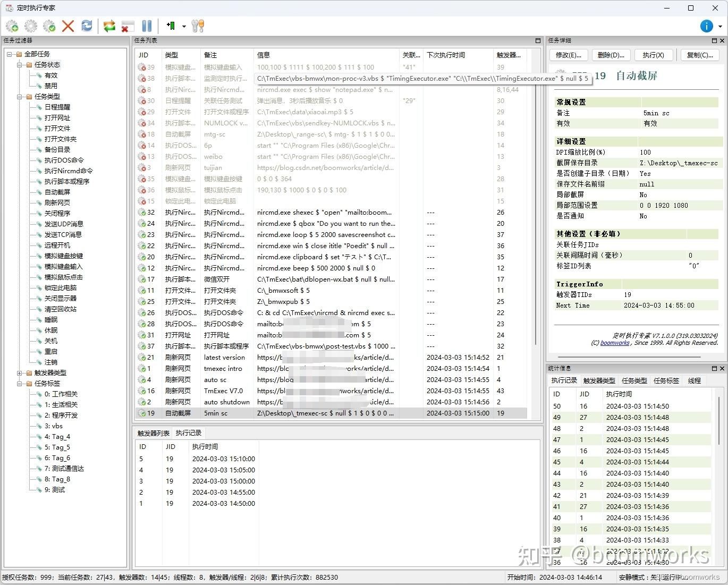Collapse the 全部任务 tree node
Viewport: 728px width, 585px height.
coord(10,54)
